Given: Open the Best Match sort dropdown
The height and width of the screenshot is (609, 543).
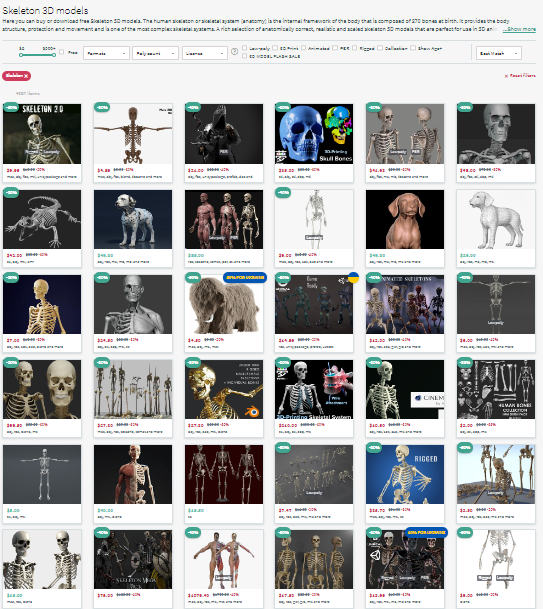Looking at the screenshot, I should click(498, 53).
